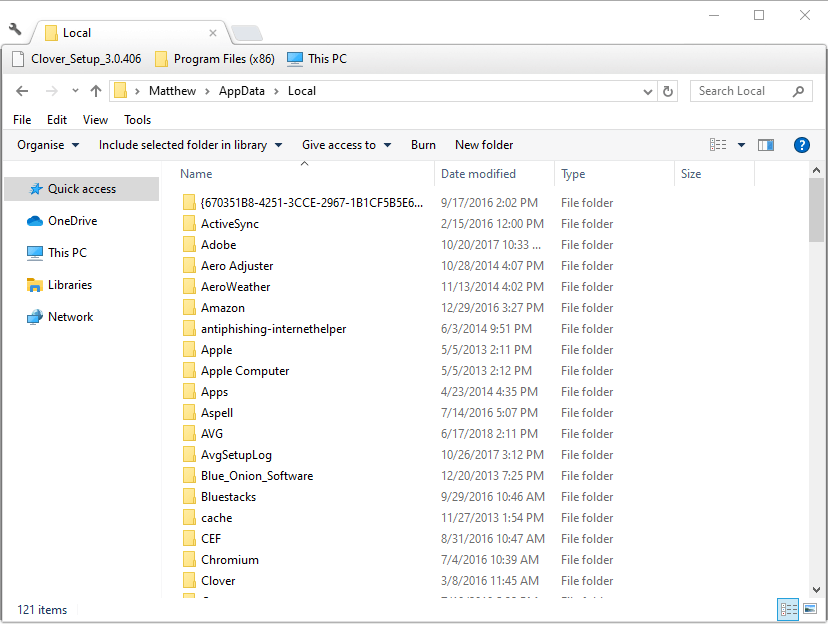Open Clover_Setup_3.0.406 bookmark
828x624 pixels.
pos(77,59)
